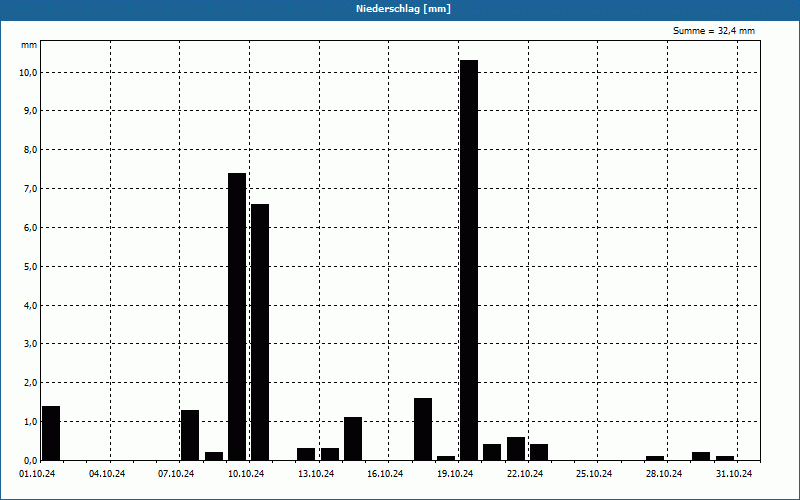Click the x-axis label 04.10.24
This screenshot has height=500, width=800.
coord(107,474)
